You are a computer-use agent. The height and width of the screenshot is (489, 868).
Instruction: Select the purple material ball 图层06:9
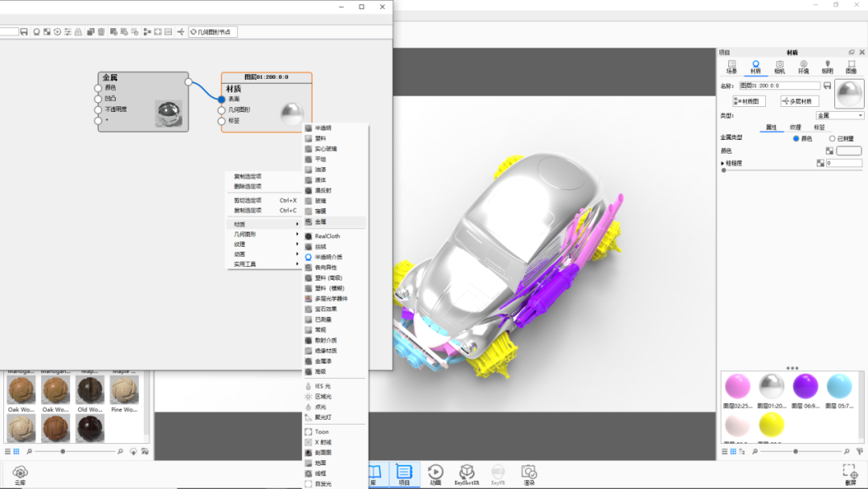pyautogui.click(x=805, y=387)
